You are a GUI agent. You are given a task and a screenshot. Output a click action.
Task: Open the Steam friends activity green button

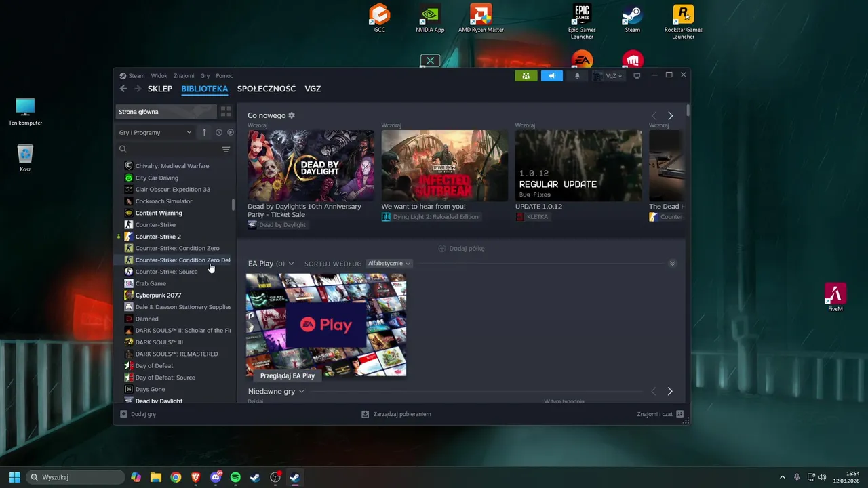point(526,76)
